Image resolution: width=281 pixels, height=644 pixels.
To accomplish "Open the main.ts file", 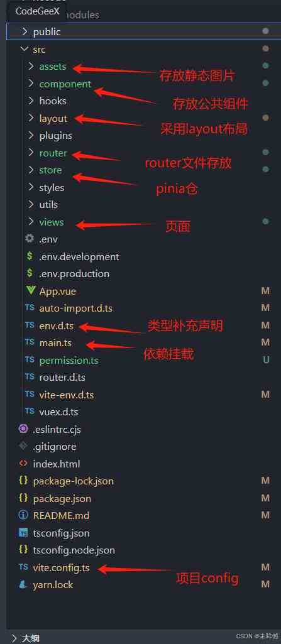I will tap(55, 342).
